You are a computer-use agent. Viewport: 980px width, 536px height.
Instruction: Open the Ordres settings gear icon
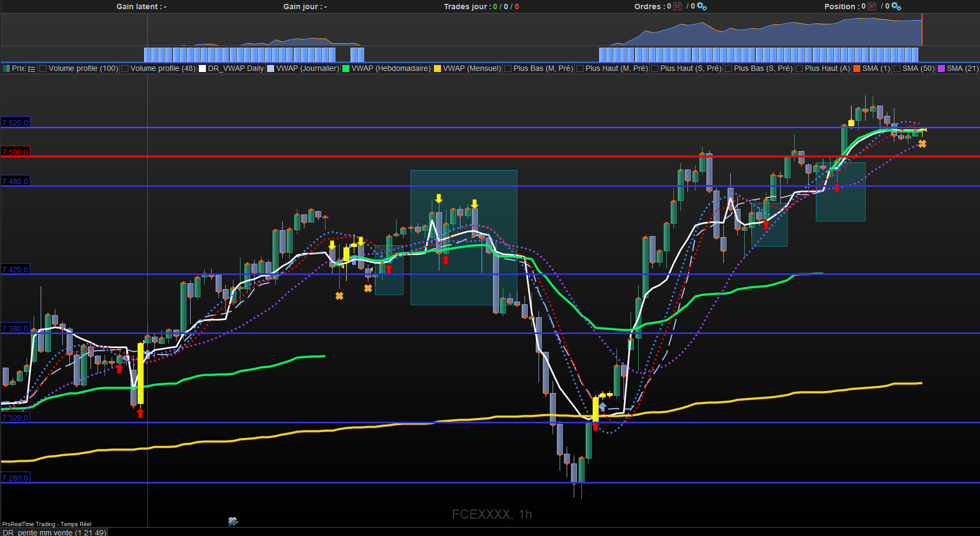702,6
